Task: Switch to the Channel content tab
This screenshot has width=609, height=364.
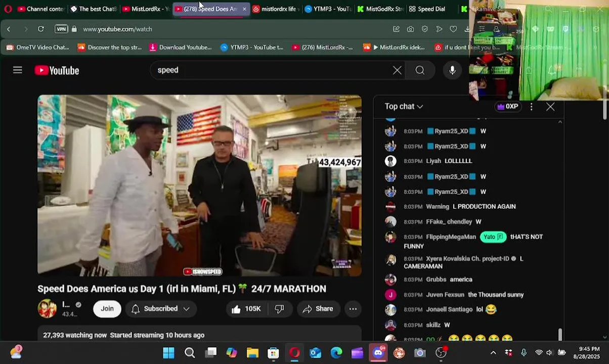Action: click(x=40, y=9)
